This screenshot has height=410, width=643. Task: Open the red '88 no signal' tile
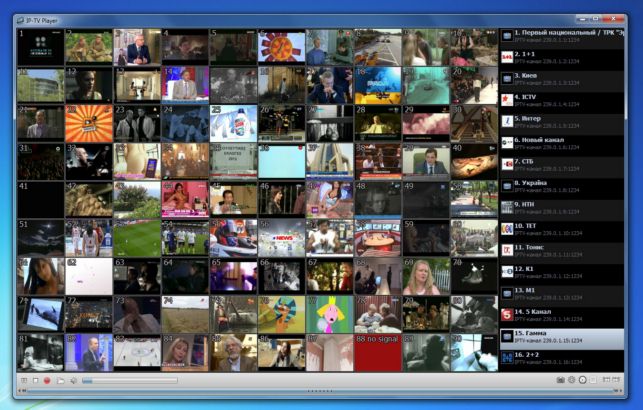378,352
